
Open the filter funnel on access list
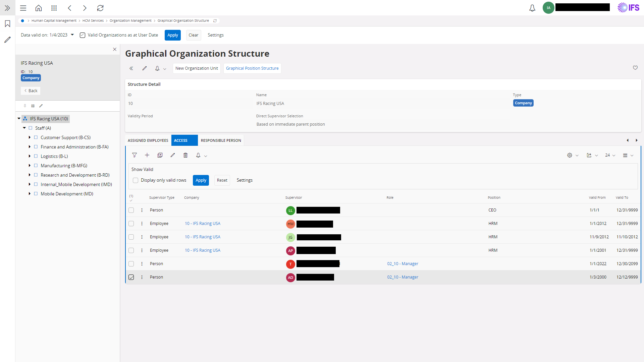(135, 155)
